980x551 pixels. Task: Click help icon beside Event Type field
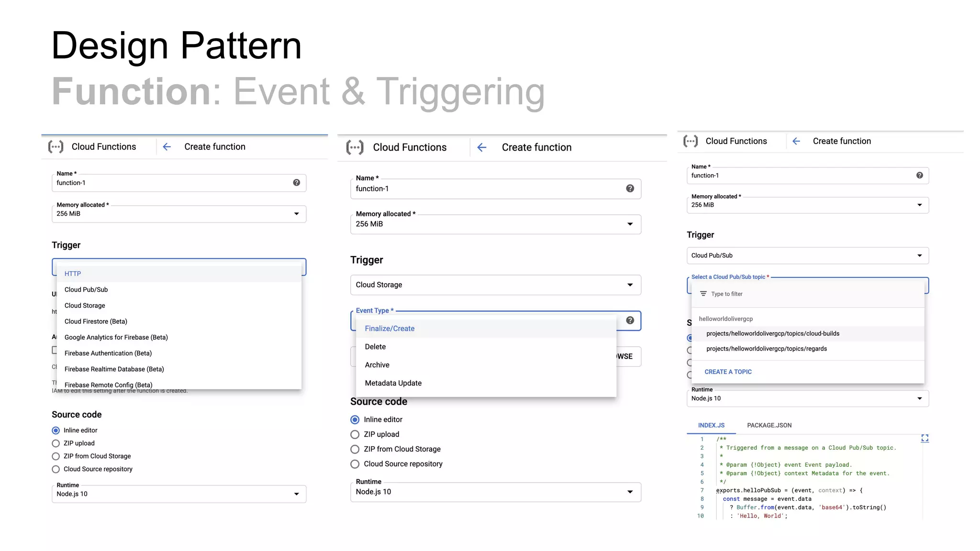[630, 320]
